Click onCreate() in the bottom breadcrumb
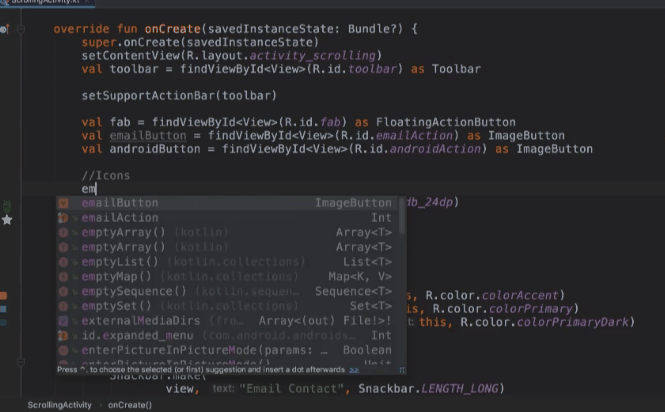 (x=130, y=405)
